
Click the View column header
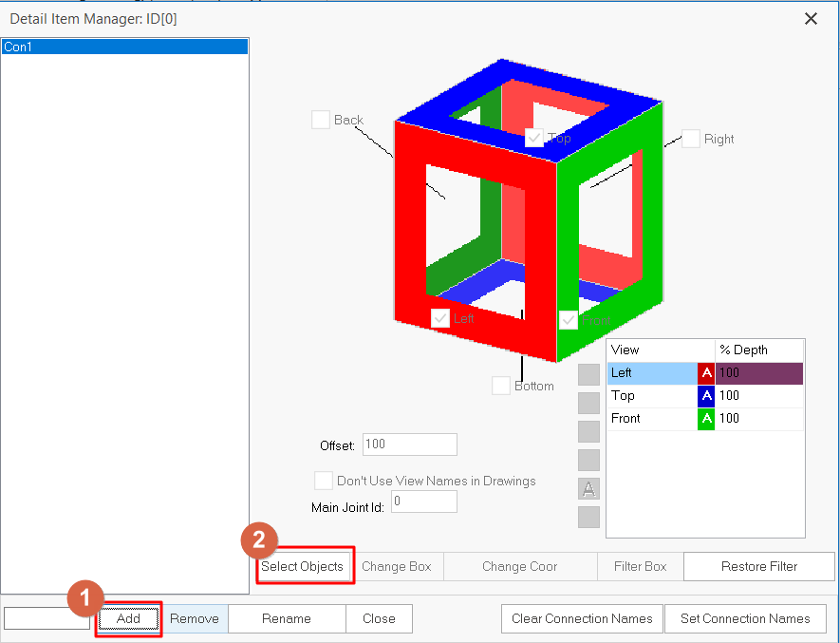coord(660,350)
